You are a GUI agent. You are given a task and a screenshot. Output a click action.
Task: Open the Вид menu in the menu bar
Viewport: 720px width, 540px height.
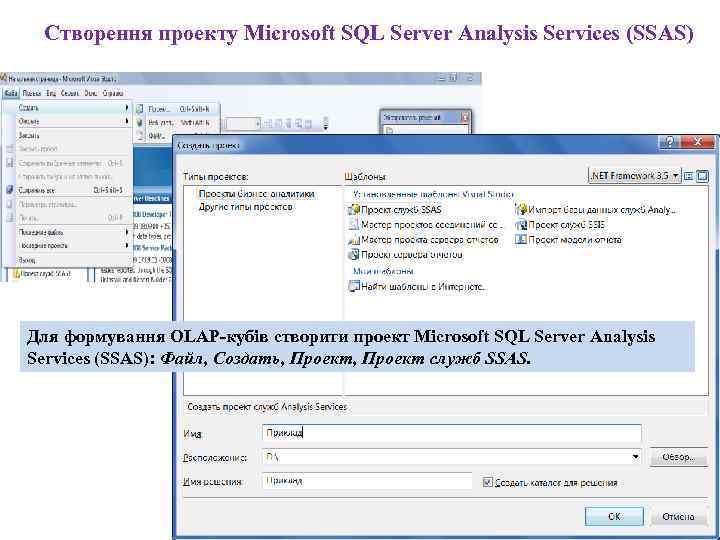pos(51,93)
